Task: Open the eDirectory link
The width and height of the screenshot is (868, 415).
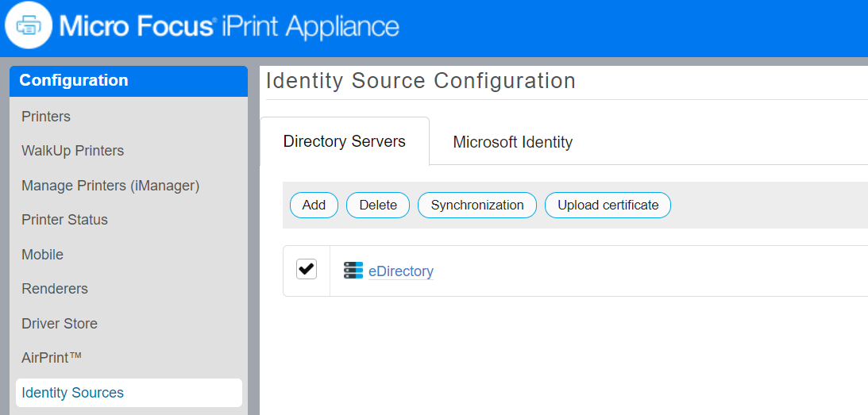Action: coord(401,271)
